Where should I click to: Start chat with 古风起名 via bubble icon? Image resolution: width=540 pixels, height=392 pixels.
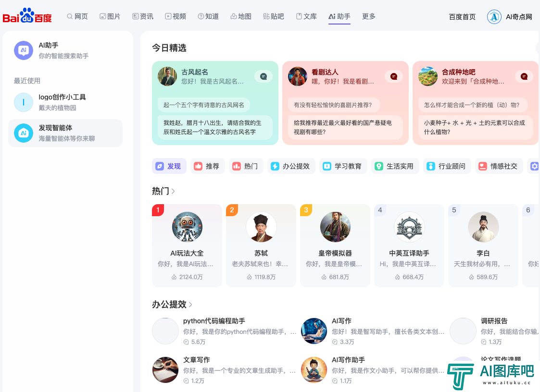click(264, 76)
